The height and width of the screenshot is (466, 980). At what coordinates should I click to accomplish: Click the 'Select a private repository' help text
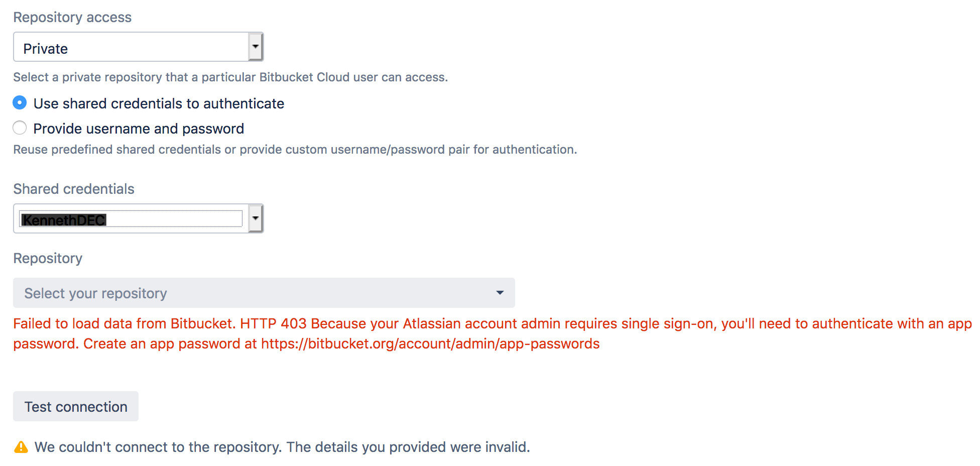pos(230,77)
